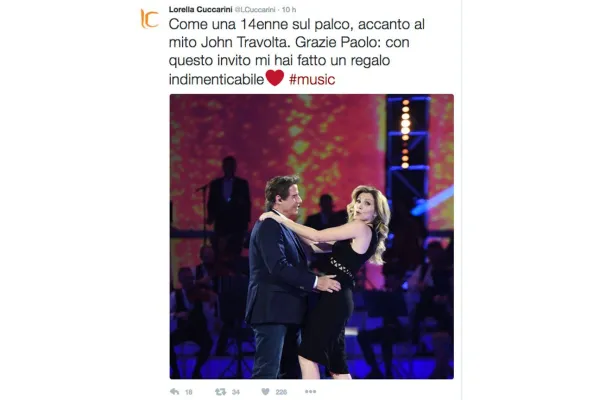Click the red heart emoji in tweet
This screenshot has height=400, width=593.
tap(275, 78)
